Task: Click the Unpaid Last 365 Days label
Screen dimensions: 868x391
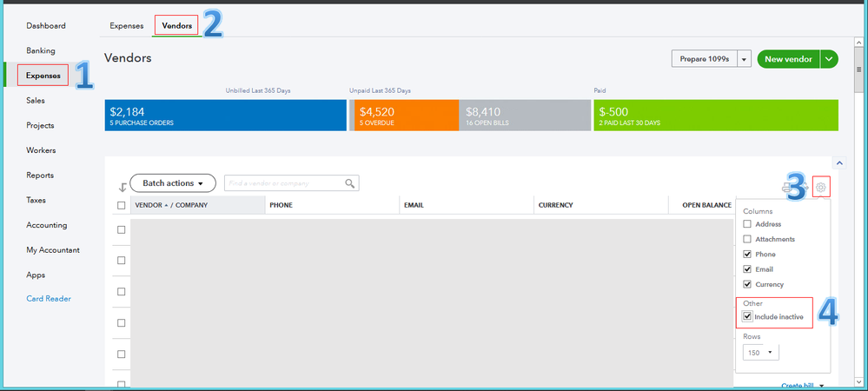Action: pyautogui.click(x=381, y=90)
